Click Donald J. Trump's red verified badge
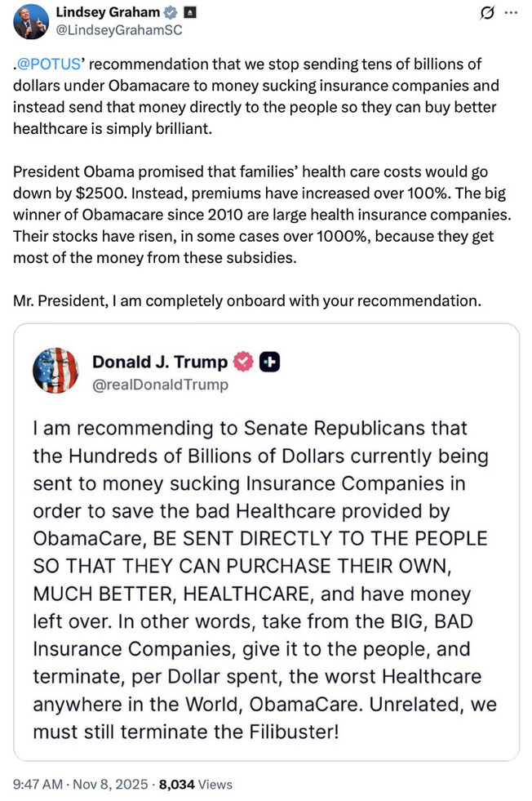 click(242, 363)
